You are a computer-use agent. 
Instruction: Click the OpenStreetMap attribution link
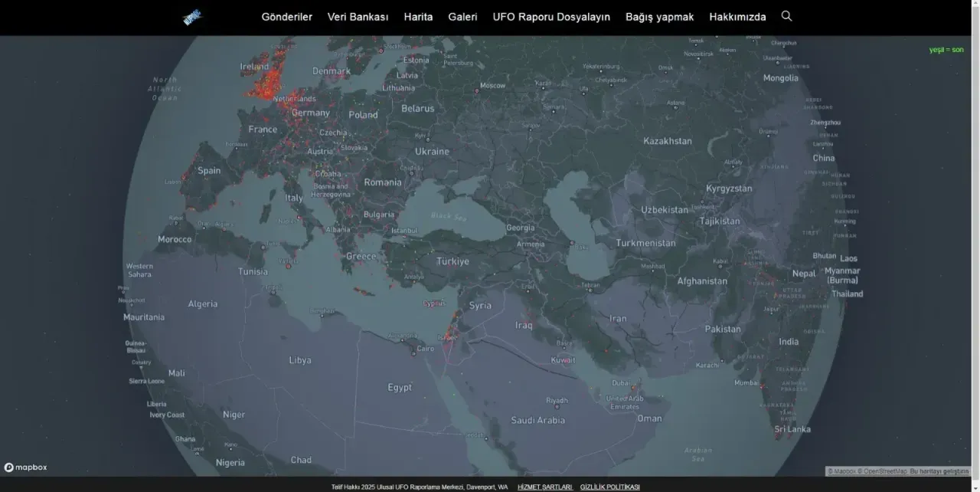pyautogui.click(x=884, y=471)
